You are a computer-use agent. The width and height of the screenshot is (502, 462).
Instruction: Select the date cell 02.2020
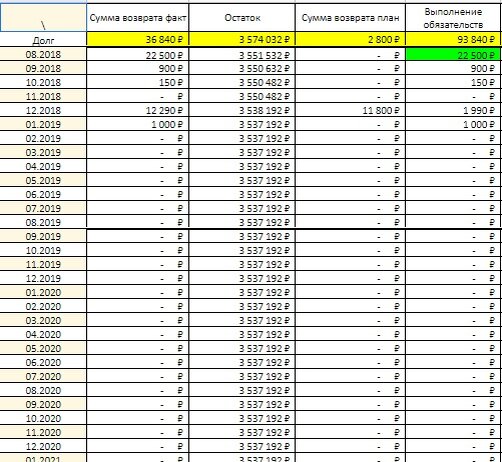pos(43,306)
